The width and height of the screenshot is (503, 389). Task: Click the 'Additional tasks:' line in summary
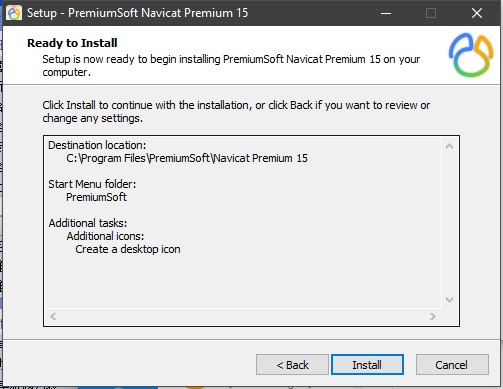(88, 223)
